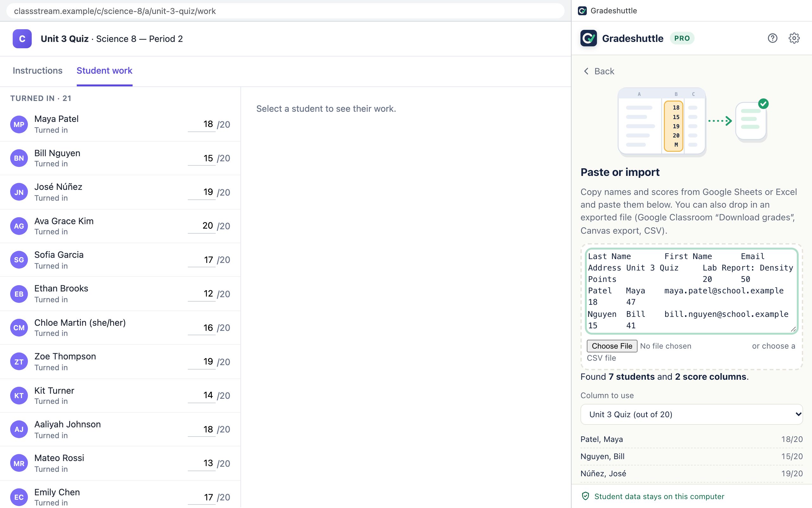Edit Chloe Martin's score of 16

[x=201, y=328]
